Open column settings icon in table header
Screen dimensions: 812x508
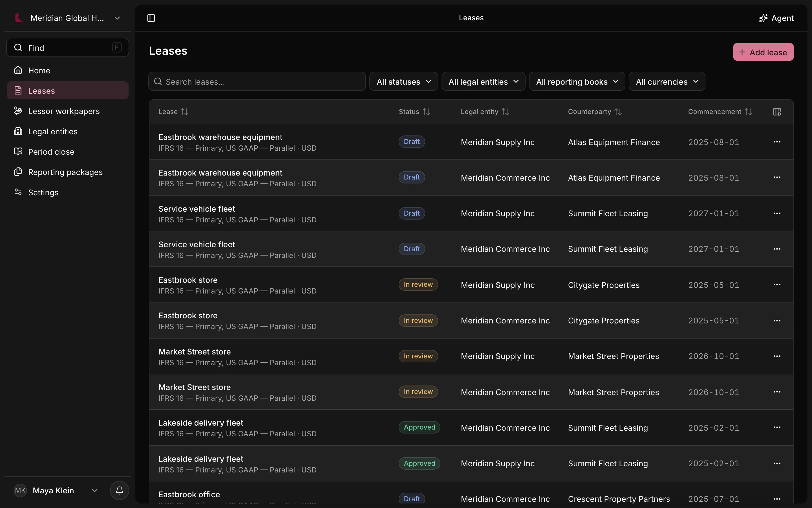coord(777,112)
